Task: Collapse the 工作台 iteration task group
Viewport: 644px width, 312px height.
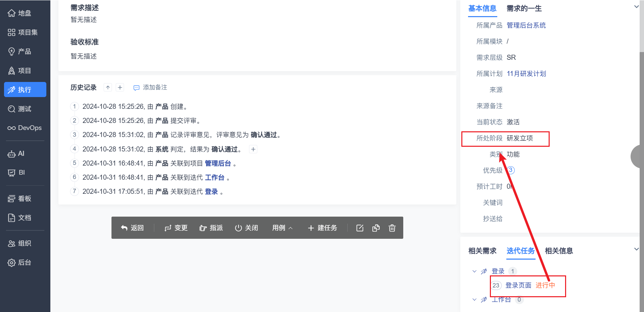Action: (474, 299)
